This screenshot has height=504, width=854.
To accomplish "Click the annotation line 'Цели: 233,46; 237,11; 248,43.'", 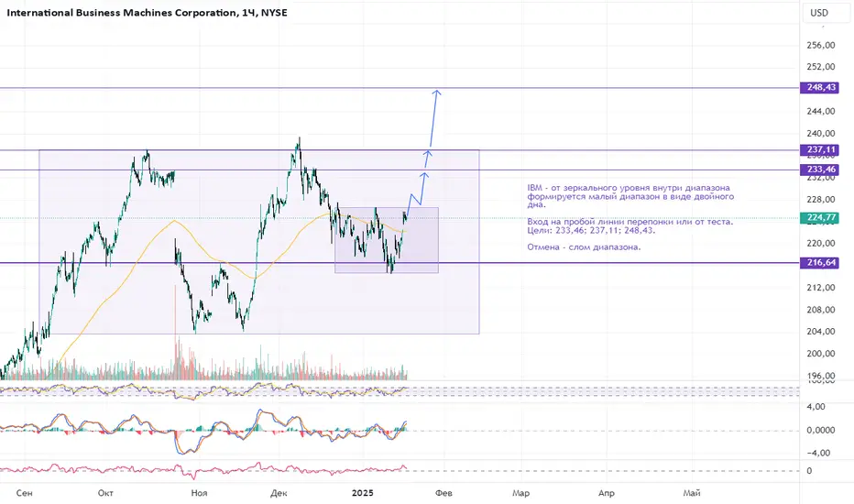I will (591, 231).
